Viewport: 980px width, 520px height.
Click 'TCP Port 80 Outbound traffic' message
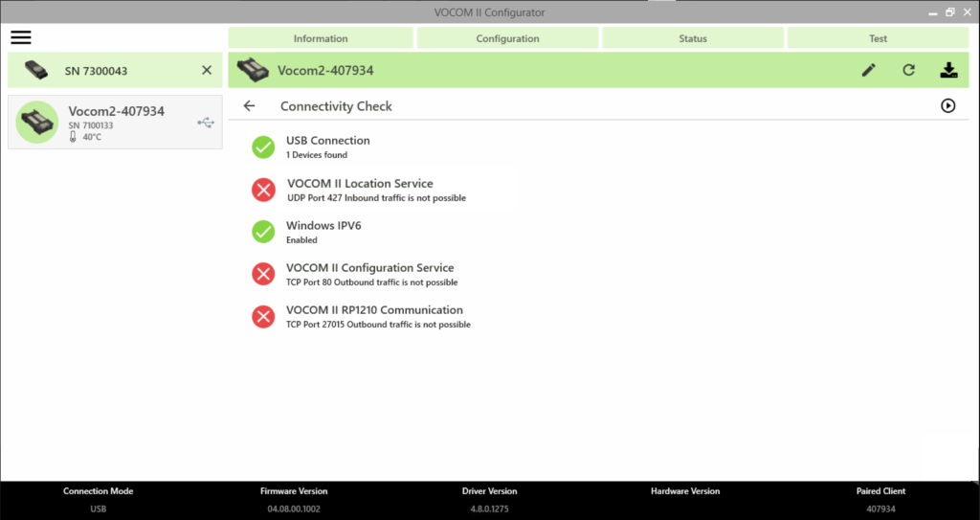(x=372, y=283)
